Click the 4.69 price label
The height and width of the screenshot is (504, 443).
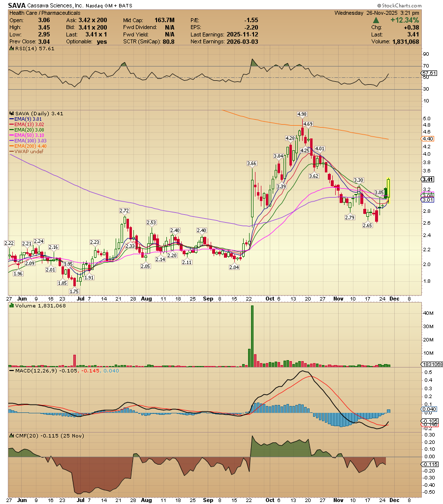coord(308,124)
